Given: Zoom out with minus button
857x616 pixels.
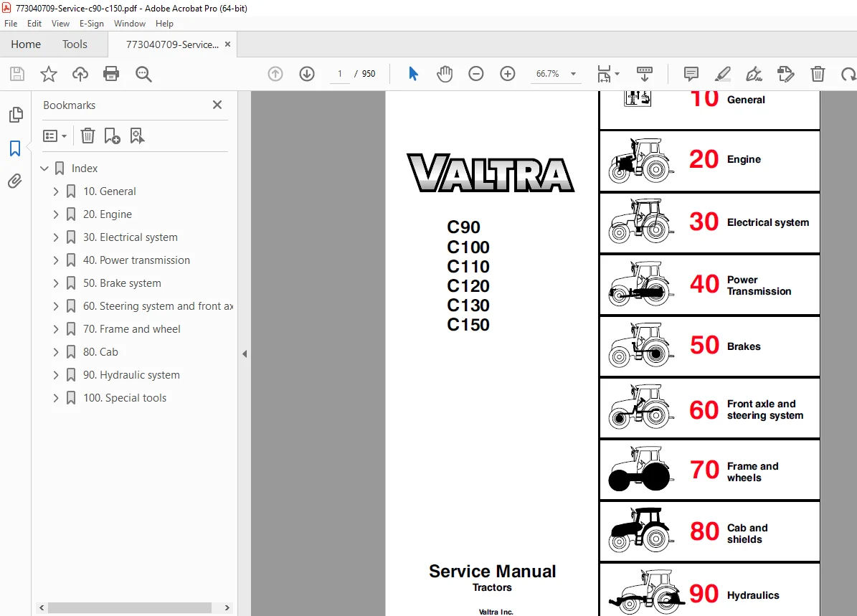Looking at the screenshot, I should pyautogui.click(x=476, y=74).
